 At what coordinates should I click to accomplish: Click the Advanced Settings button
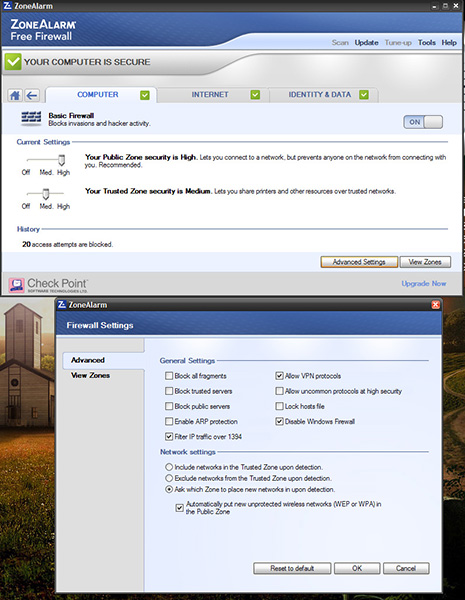click(x=359, y=262)
